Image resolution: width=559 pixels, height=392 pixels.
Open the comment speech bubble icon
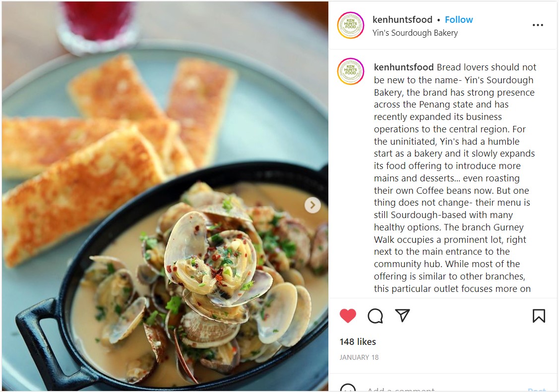[375, 316]
